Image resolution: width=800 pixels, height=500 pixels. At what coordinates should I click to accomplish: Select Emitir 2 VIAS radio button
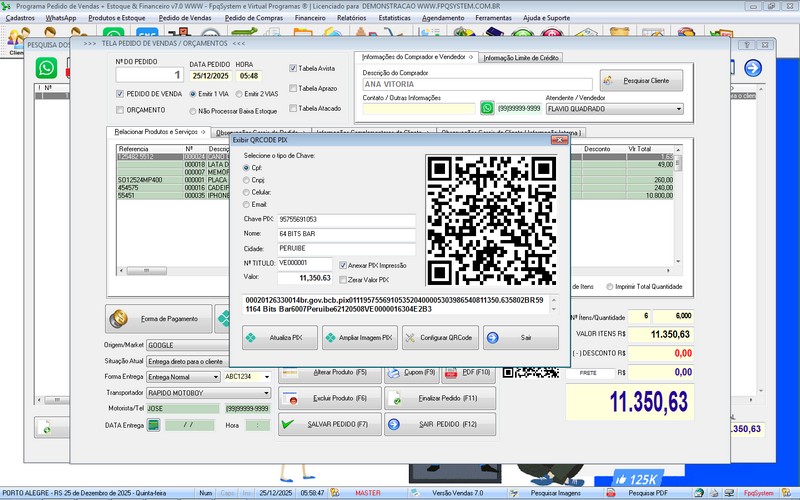coord(239,94)
